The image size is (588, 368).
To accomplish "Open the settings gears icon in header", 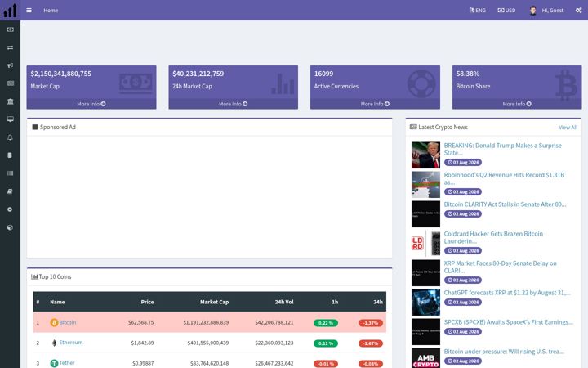I will point(579,11).
